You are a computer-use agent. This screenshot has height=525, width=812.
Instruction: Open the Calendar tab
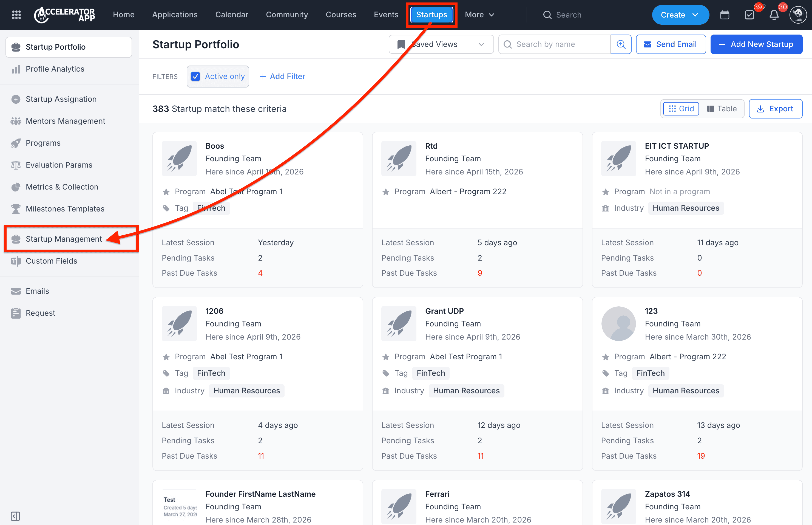point(232,15)
